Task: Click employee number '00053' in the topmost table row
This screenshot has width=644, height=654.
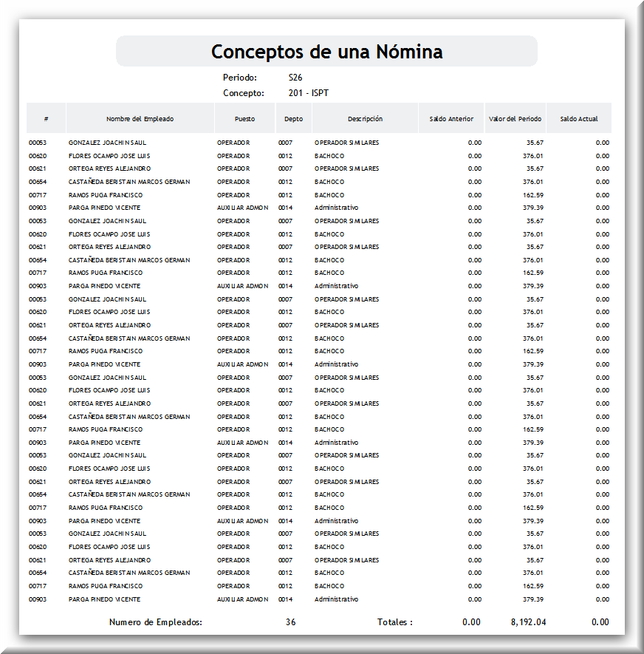Action: point(38,143)
